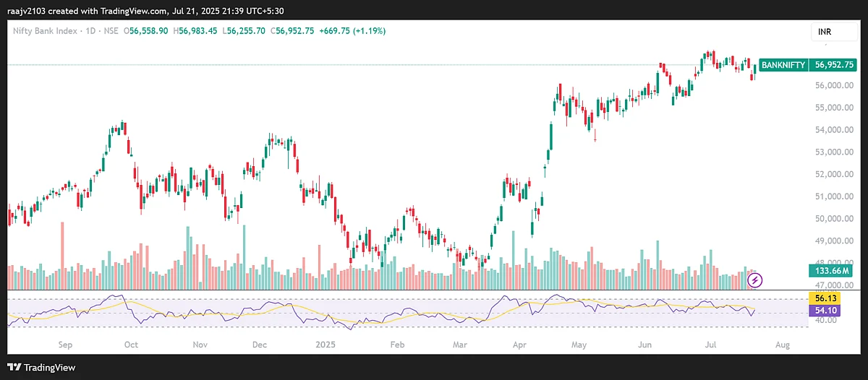Image resolution: width=868 pixels, height=380 pixels.
Task: Click the 50,000.00 price axis label
Action: tap(834, 219)
